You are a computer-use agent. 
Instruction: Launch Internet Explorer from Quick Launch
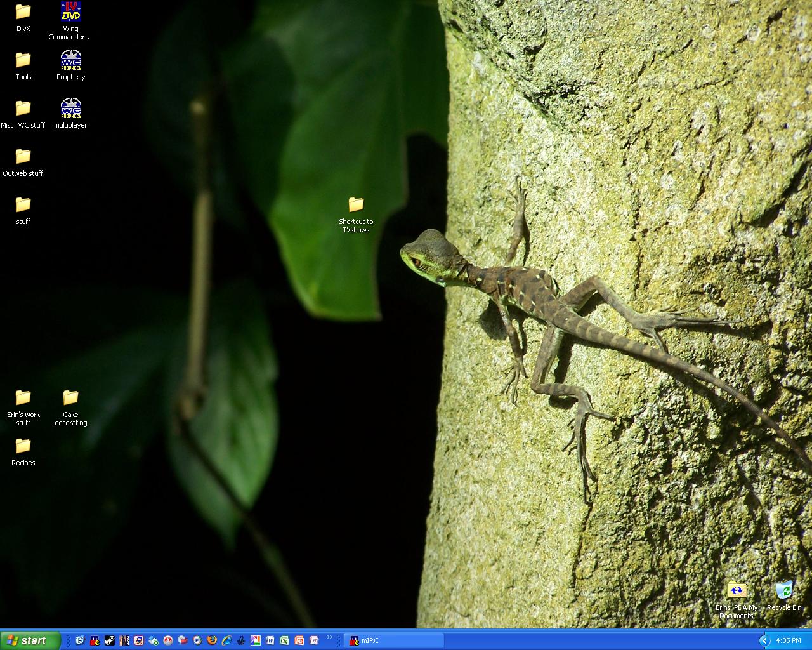(x=226, y=640)
